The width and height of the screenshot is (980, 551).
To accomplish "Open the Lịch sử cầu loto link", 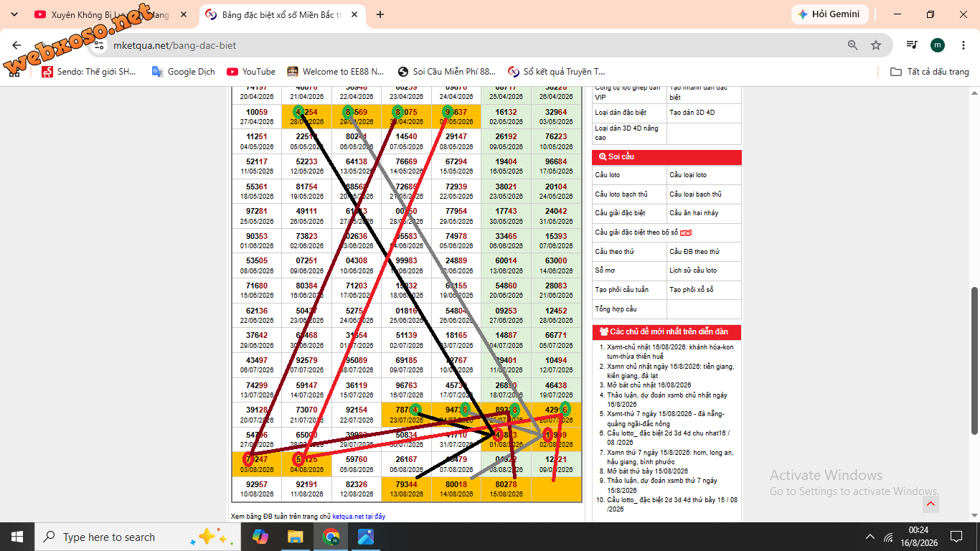I will pos(693,270).
